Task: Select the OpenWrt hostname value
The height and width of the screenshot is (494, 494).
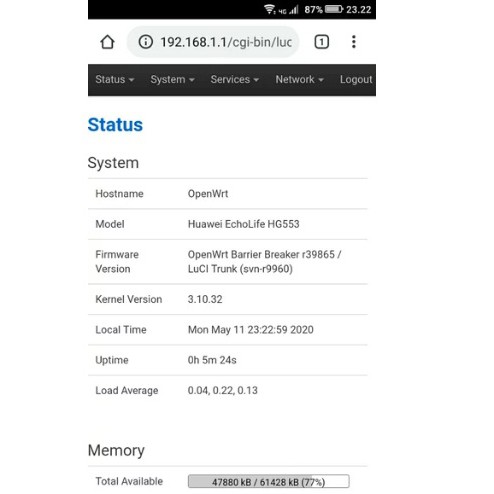Action: (208, 194)
